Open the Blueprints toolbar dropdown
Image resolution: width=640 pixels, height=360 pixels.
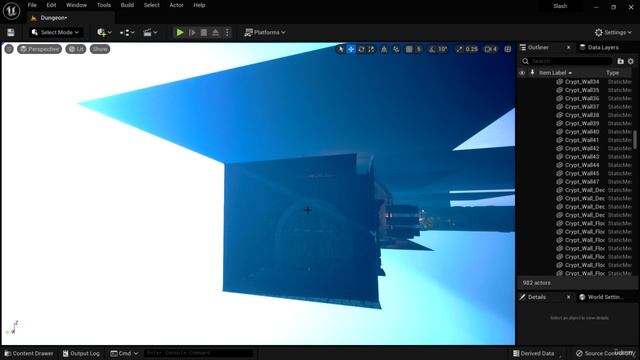click(127, 32)
